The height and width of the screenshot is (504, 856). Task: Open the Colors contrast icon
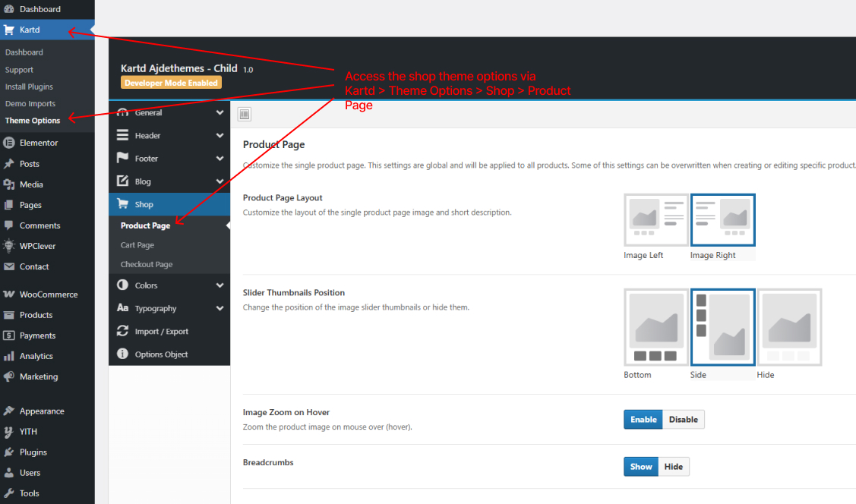click(x=123, y=285)
